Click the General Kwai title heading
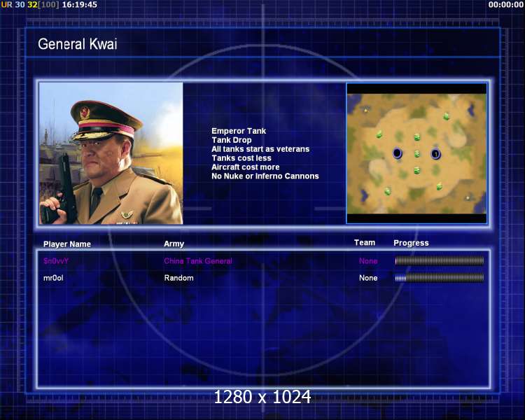 pyautogui.click(x=77, y=44)
